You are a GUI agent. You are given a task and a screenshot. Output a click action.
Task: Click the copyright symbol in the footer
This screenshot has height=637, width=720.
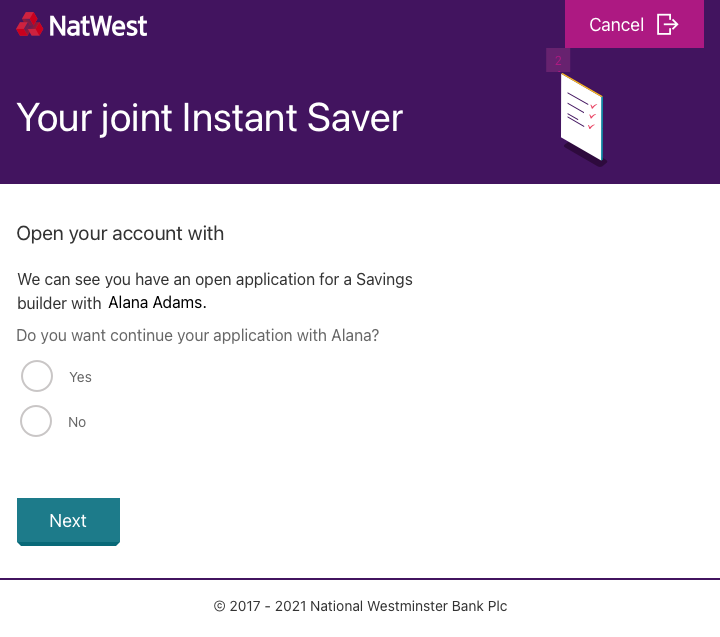[219, 607]
